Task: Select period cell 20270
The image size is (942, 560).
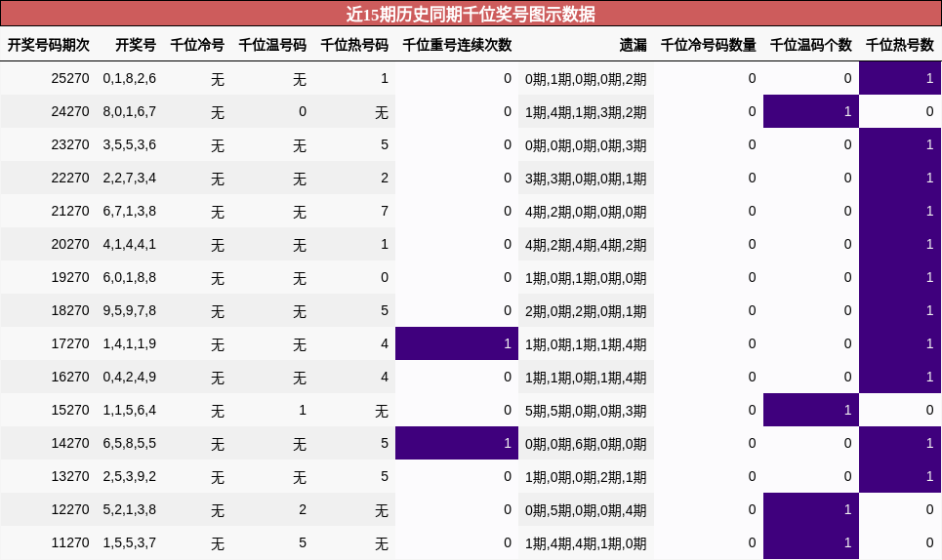Action: [69, 244]
